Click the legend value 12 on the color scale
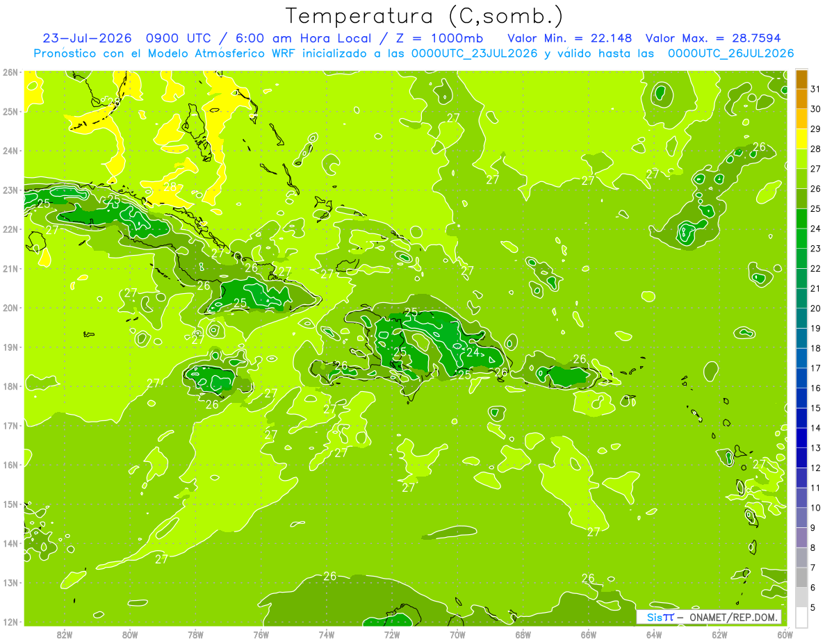The width and height of the screenshot is (834, 644). tap(815, 468)
